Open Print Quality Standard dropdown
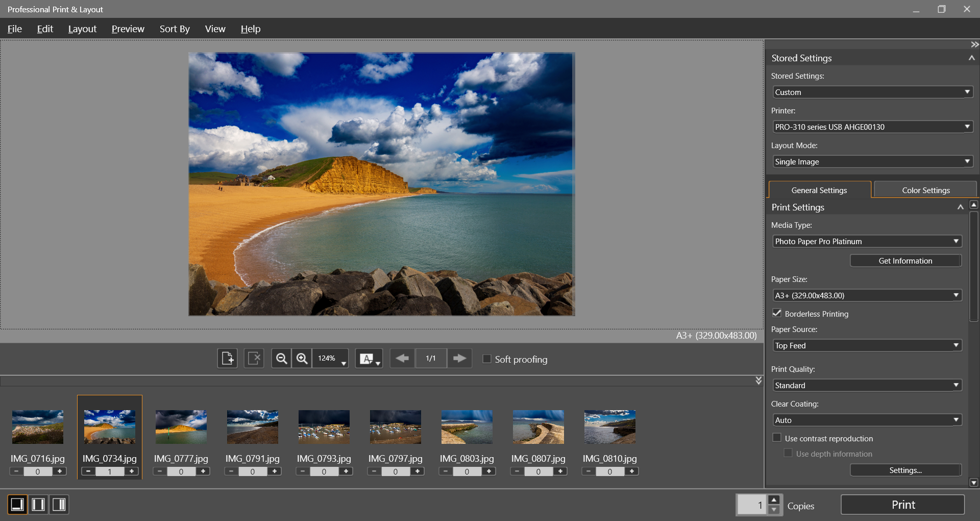 click(867, 385)
